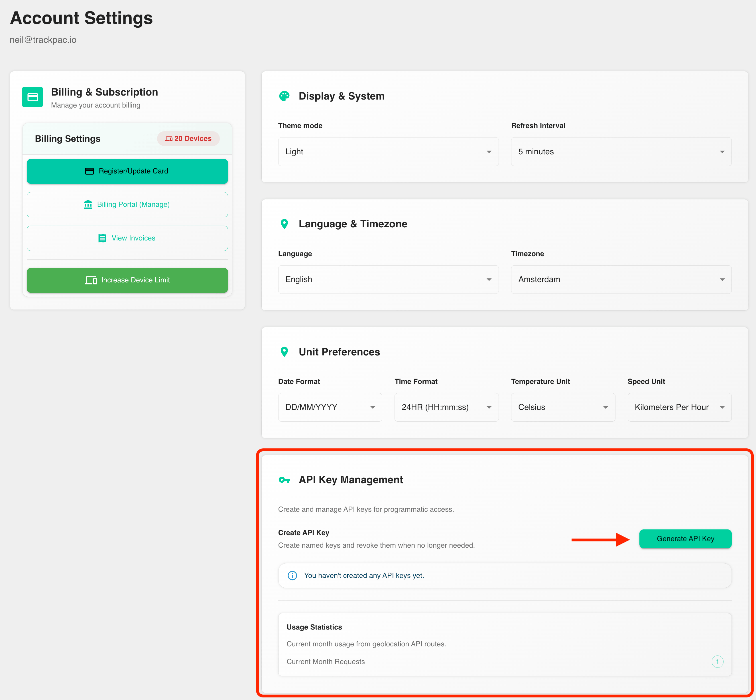Click the info icon near the API keys notice
756x700 pixels.
click(x=292, y=575)
